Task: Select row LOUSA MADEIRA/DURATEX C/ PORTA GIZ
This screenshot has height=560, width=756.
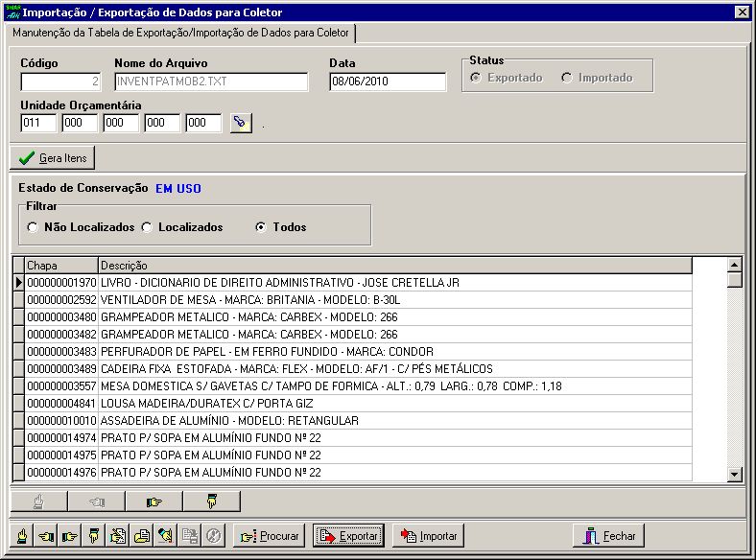Action: click(x=359, y=404)
